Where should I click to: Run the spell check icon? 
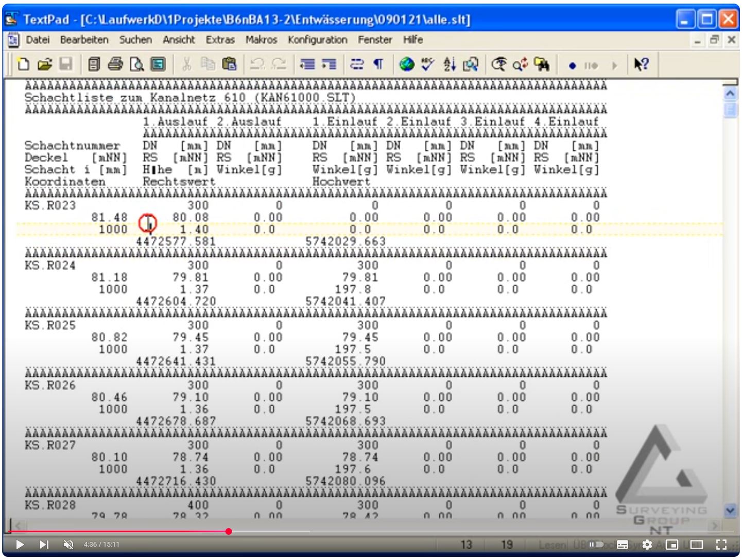click(x=427, y=64)
